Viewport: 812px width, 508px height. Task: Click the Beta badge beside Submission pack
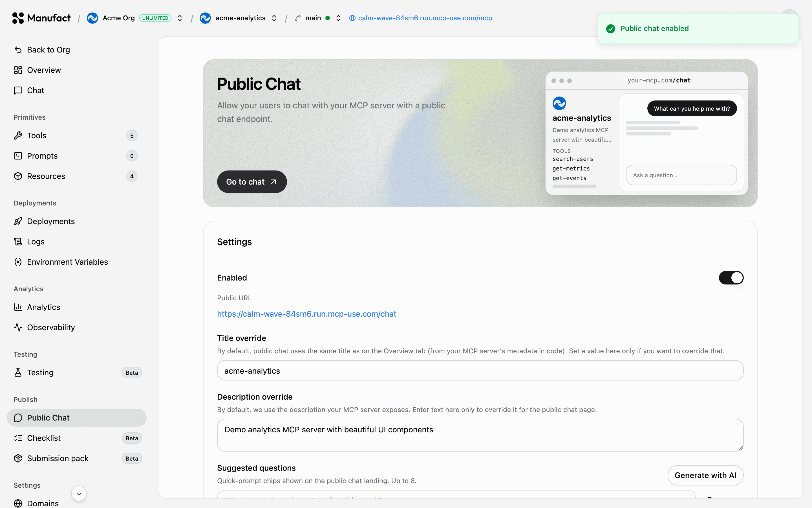coord(132,459)
